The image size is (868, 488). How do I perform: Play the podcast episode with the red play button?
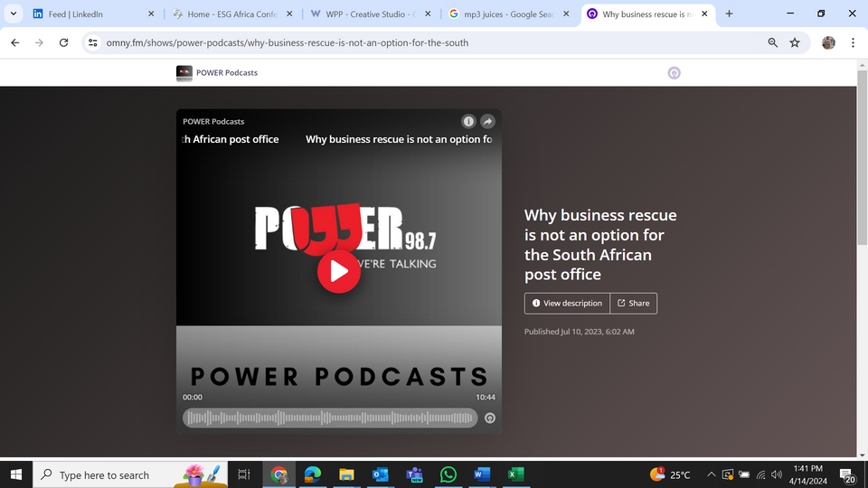(339, 272)
